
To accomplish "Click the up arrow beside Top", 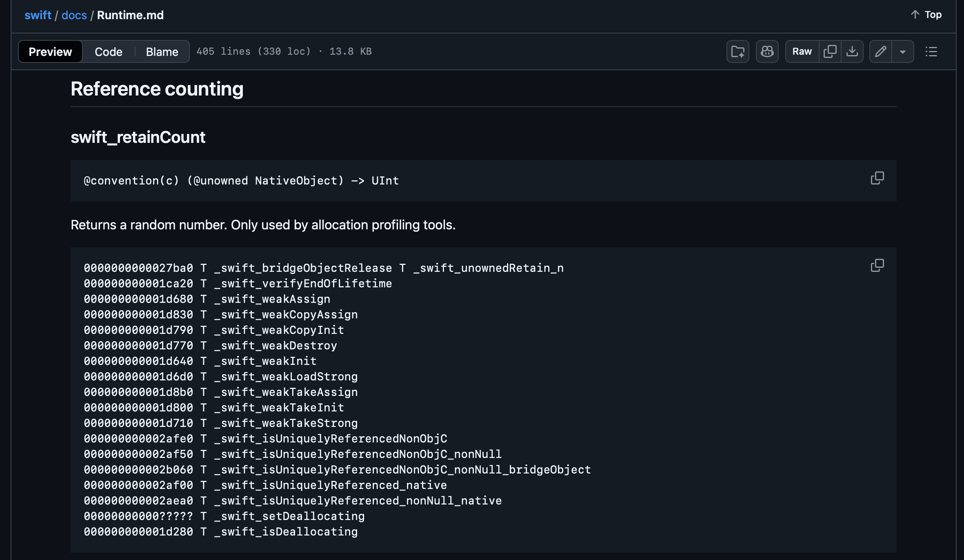I will click(x=915, y=15).
